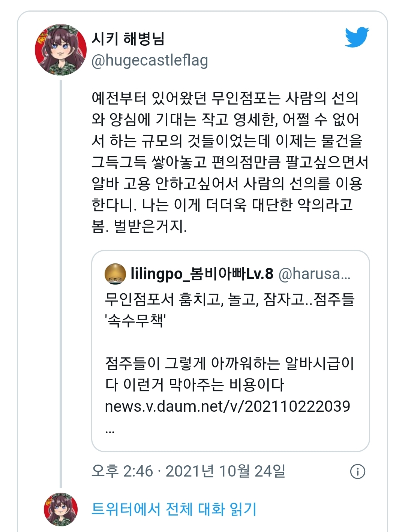The height and width of the screenshot is (532, 405).
Task: Click last main tweet line "봄. 벌받은거지."
Action: [139, 226]
